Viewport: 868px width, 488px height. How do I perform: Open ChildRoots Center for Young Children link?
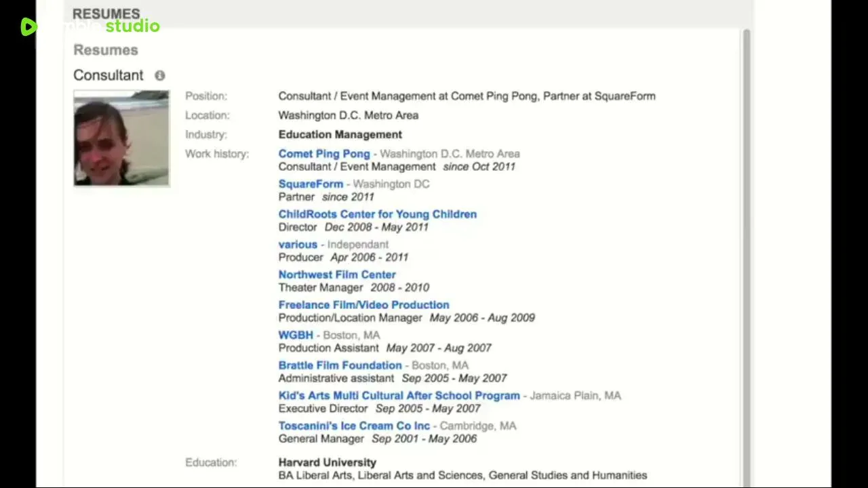point(377,214)
